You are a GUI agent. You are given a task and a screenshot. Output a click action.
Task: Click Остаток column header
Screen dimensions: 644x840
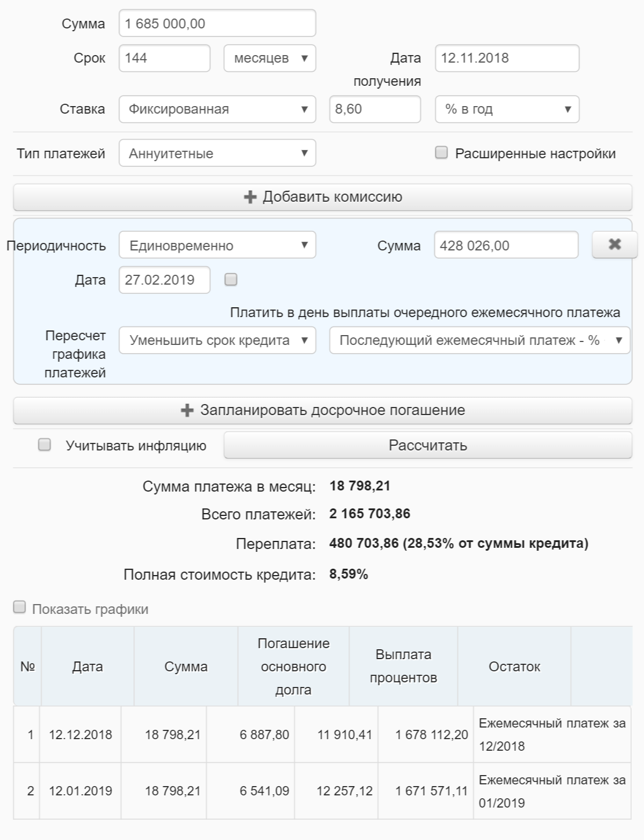coord(514,666)
